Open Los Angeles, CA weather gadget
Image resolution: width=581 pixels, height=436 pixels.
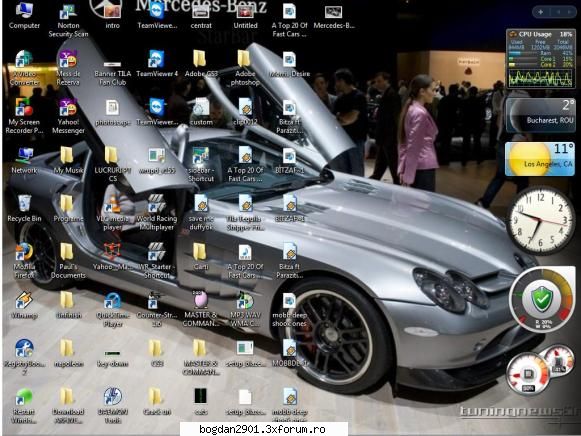[x=540, y=159]
